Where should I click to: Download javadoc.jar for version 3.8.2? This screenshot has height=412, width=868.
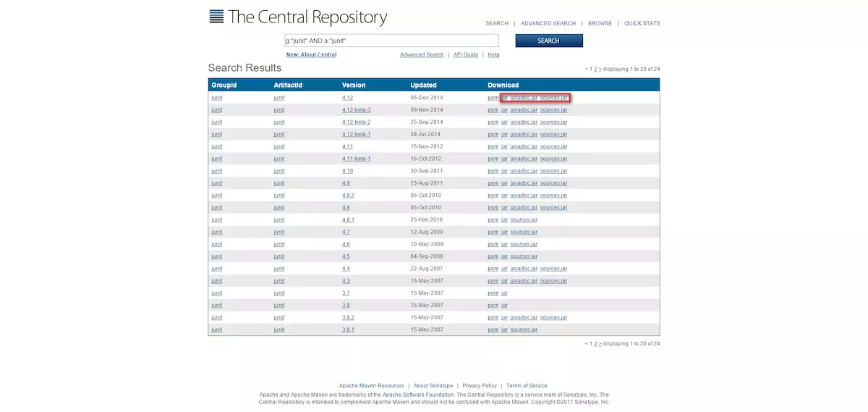(x=524, y=317)
